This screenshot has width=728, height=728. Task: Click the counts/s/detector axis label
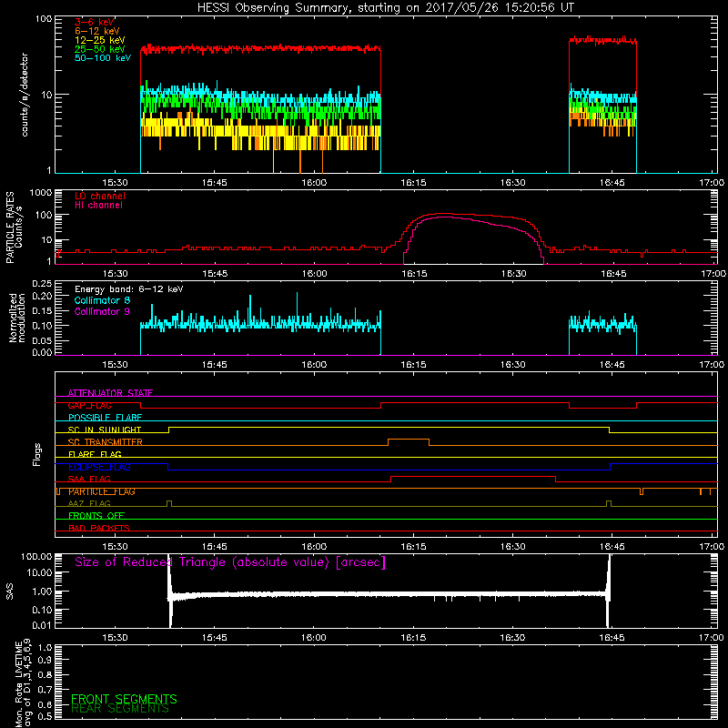25,95
